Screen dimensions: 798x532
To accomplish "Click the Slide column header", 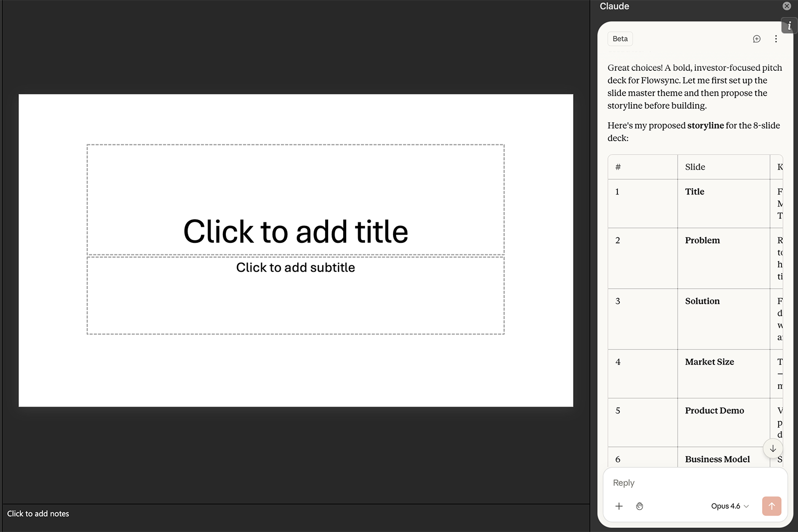I will [695, 167].
